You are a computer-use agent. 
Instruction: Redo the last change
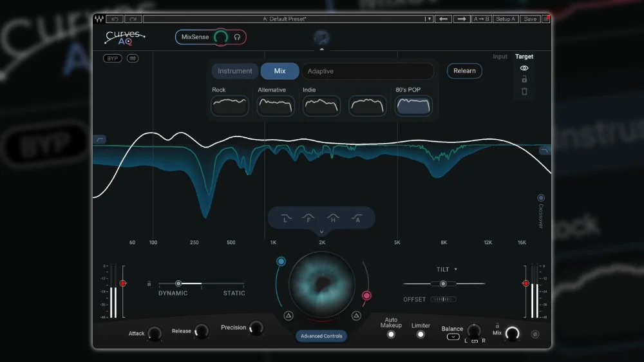(x=133, y=19)
